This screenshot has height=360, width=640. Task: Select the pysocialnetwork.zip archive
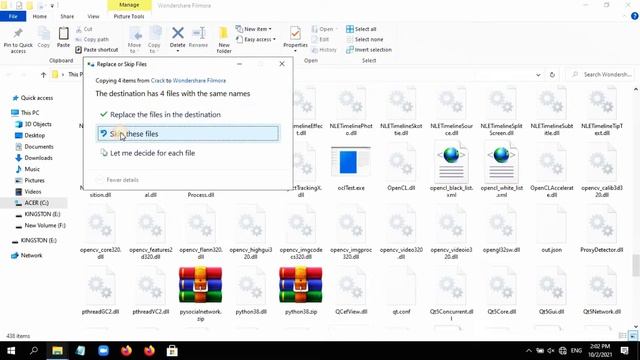tap(200, 294)
